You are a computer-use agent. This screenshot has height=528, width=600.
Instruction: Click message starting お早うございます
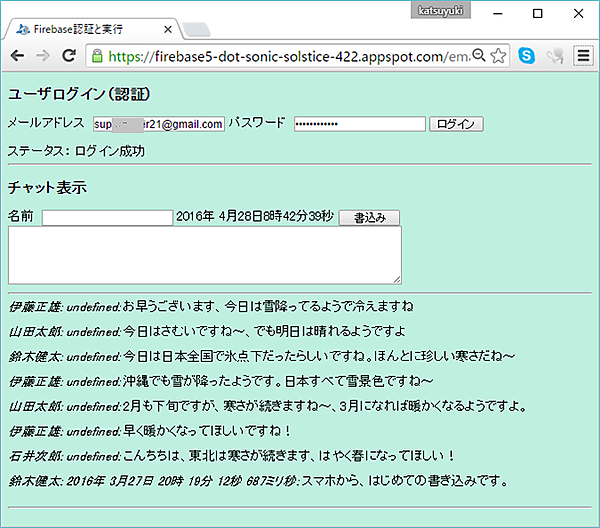pyautogui.click(x=268, y=306)
